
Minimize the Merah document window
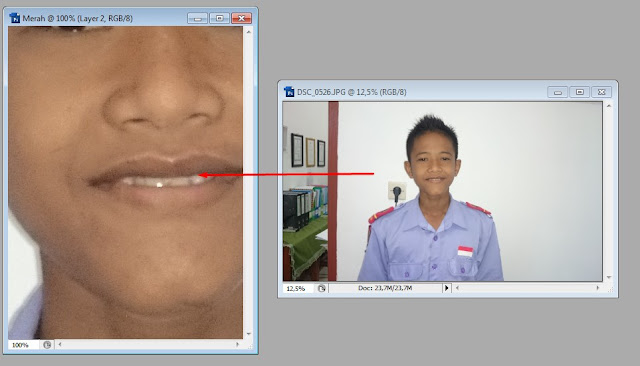pos(198,18)
